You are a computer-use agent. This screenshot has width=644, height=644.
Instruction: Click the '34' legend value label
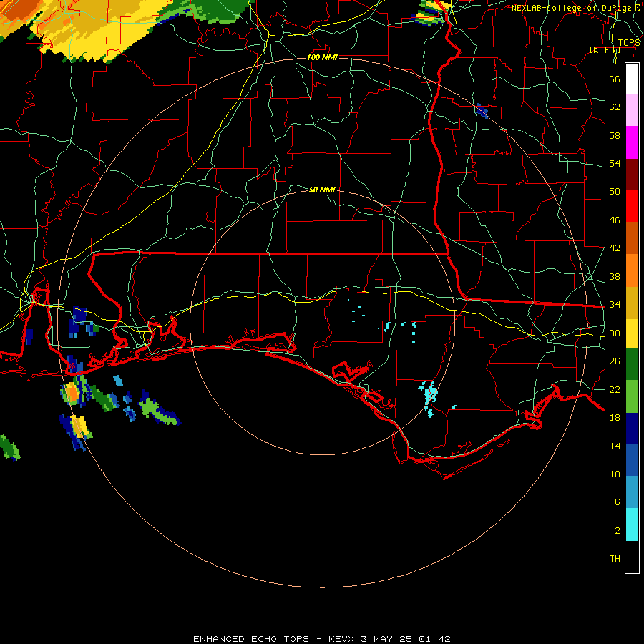(615, 304)
